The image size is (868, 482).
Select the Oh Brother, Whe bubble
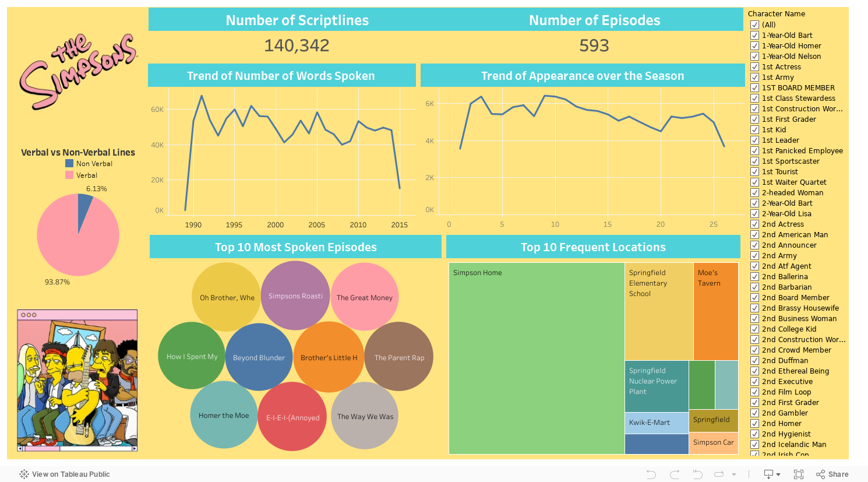[227, 297]
